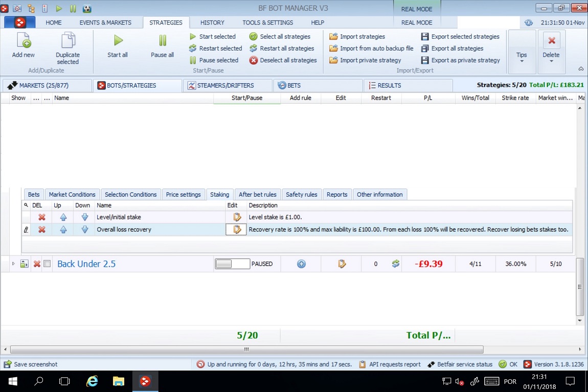Restart the Back Under 2.5 strategy

pos(396,264)
